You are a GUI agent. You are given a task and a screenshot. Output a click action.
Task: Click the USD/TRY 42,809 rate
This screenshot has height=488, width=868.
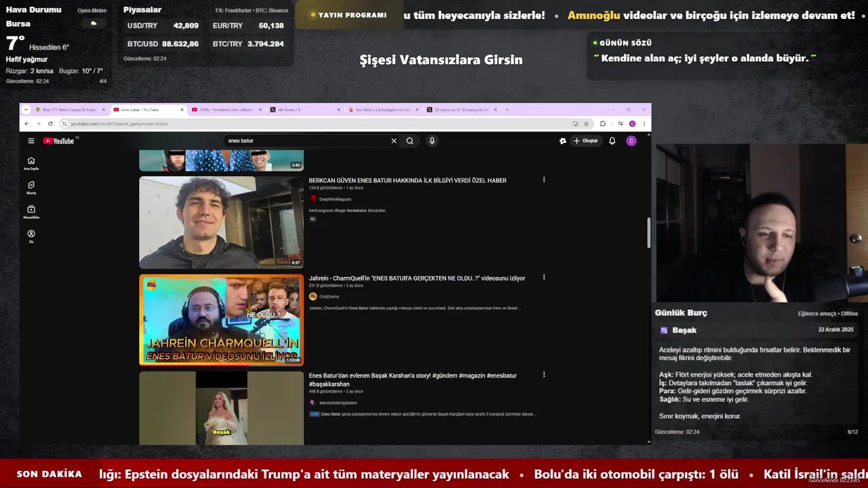(163, 26)
